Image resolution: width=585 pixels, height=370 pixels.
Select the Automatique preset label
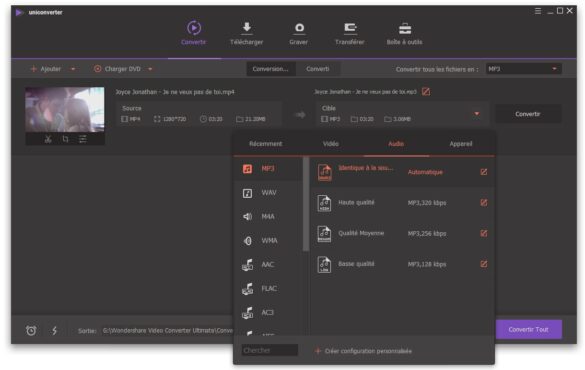(425, 172)
